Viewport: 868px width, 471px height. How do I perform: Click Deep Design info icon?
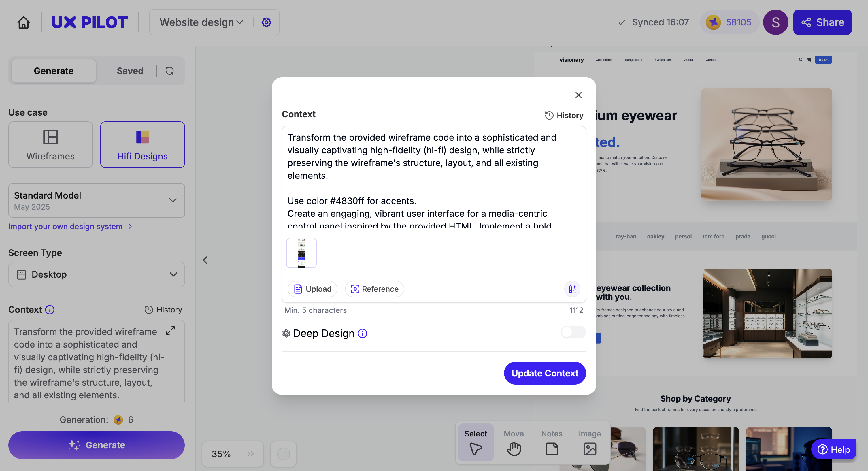coord(362,334)
